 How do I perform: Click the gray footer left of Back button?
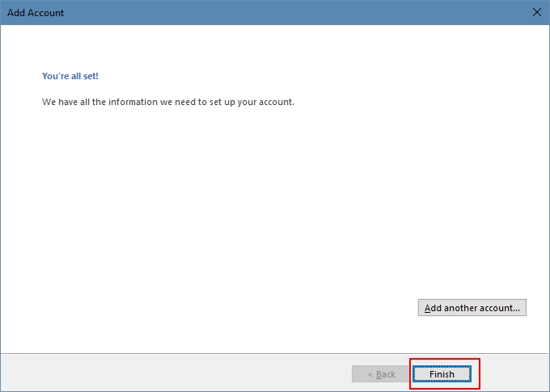pos(162,373)
